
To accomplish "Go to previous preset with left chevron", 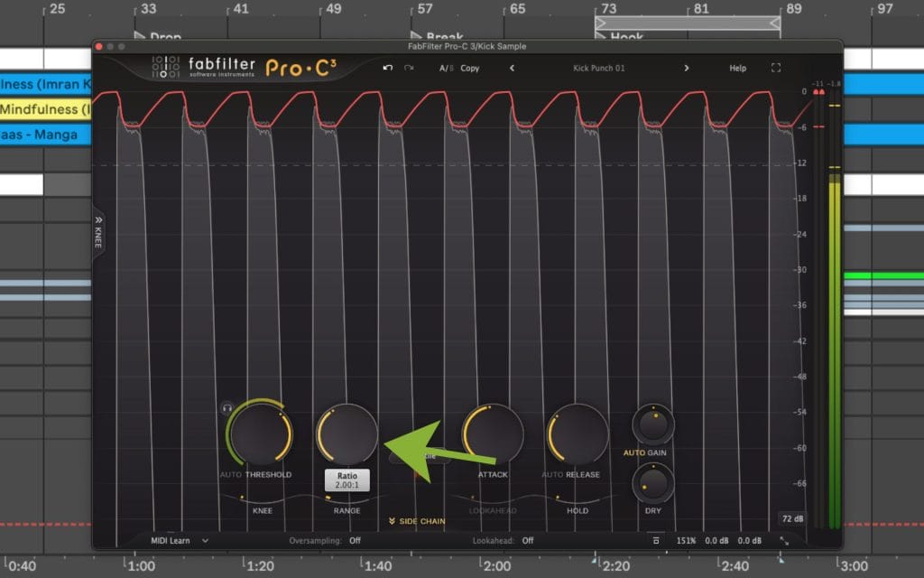I will 512,68.
